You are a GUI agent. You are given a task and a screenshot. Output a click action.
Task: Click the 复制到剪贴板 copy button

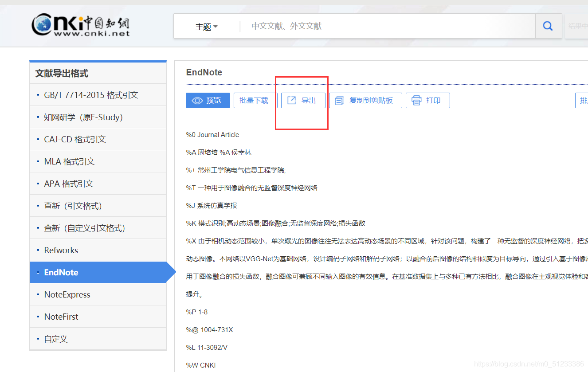[365, 101]
